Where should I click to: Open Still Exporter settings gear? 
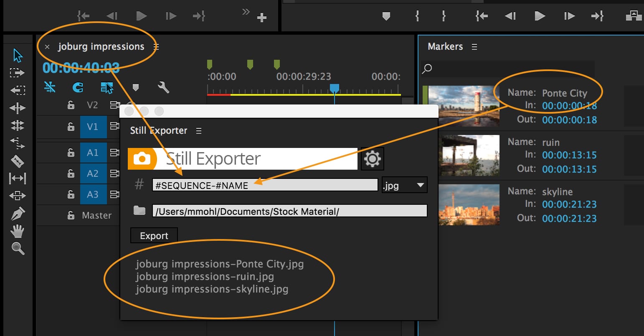pyautogui.click(x=372, y=159)
